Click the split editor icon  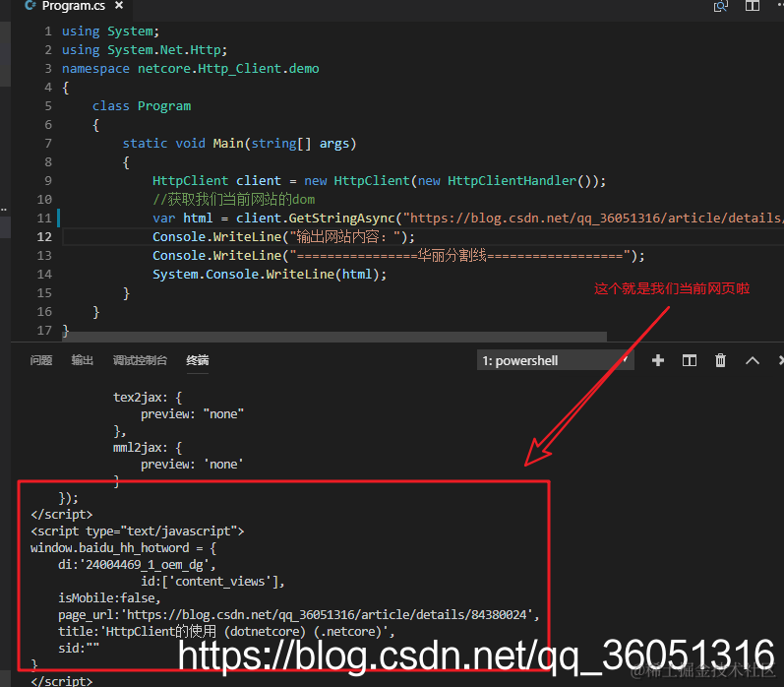752,6
